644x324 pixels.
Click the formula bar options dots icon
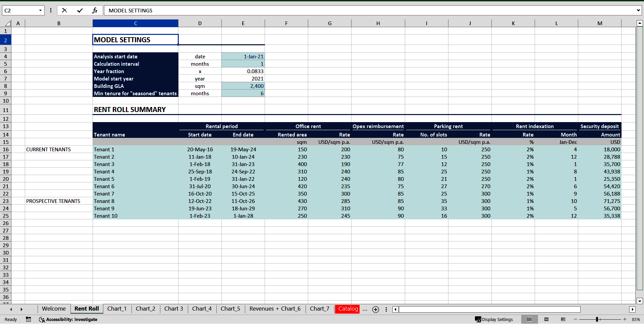coord(51,10)
